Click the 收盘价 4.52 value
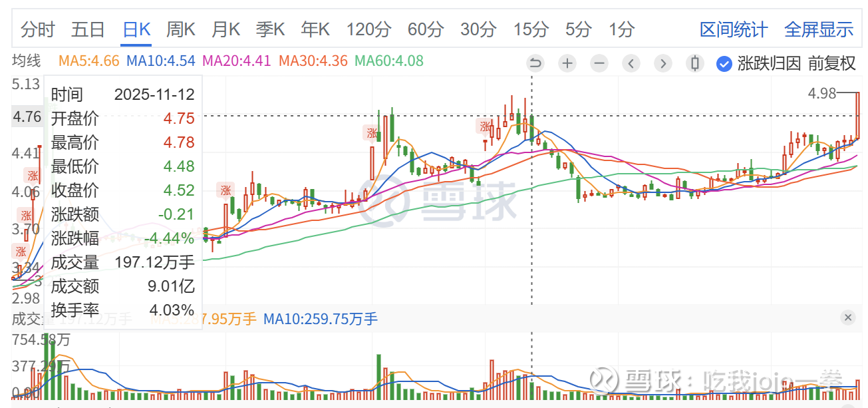The width and height of the screenshot is (868, 408). [x=179, y=190]
